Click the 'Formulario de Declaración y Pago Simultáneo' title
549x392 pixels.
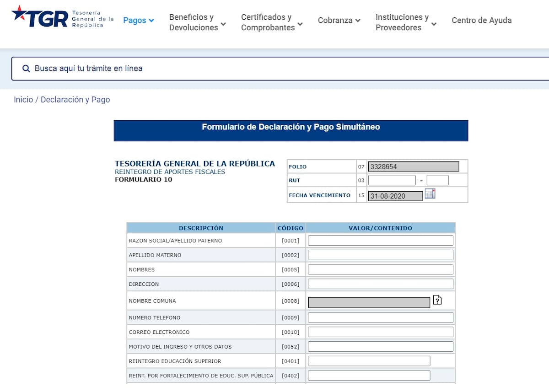(x=291, y=127)
